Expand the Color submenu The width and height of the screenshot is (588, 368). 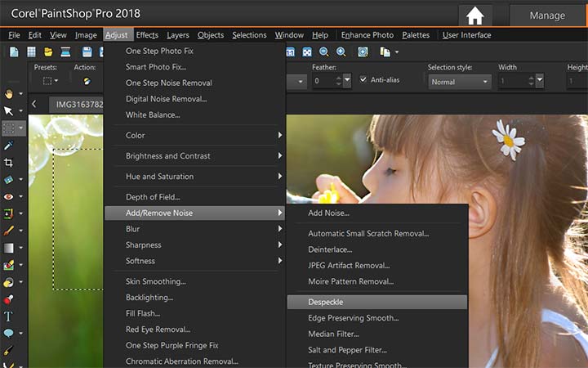click(194, 135)
